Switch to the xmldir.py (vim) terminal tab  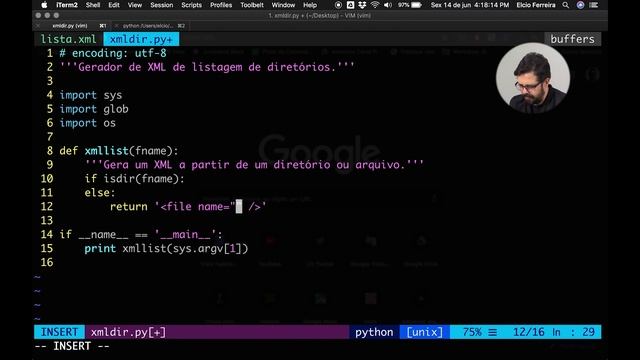(x=70, y=26)
